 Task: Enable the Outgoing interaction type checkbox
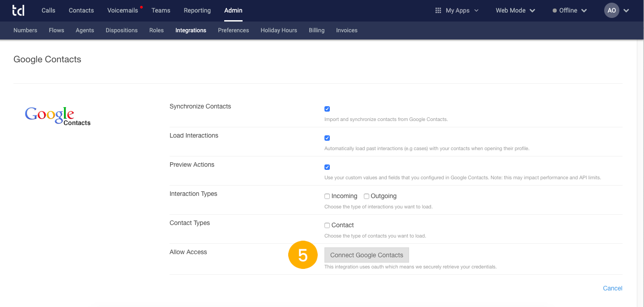click(x=367, y=196)
